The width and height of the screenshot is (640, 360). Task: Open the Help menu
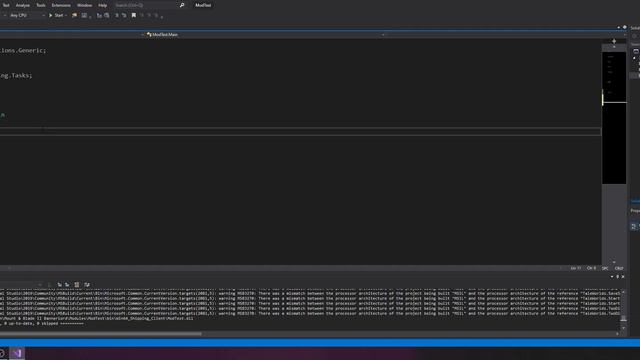pyautogui.click(x=102, y=5)
